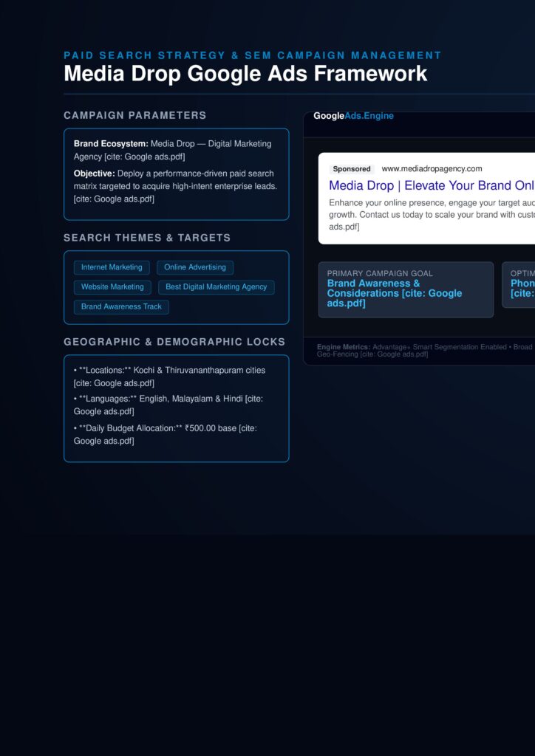535x756 pixels.
Task: Click the Brand Ecosystem text line
Action: (x=173, y=151)
